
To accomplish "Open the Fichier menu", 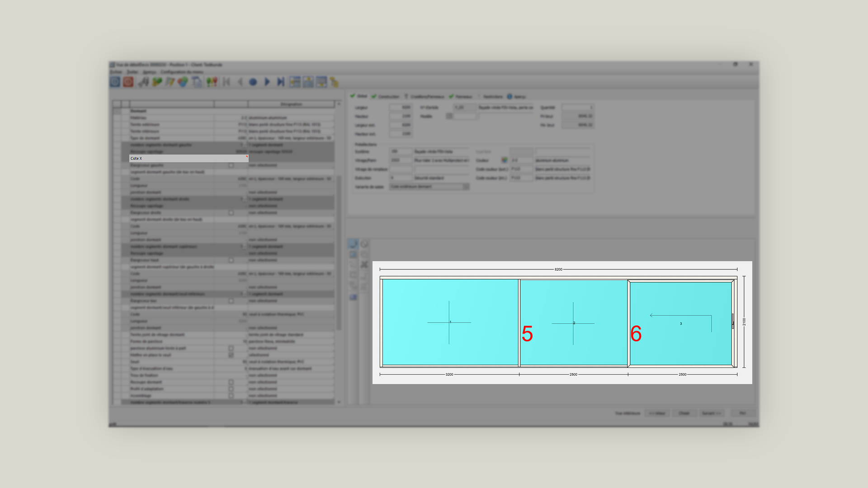I will pyautogui.click(x=116, y=72).
